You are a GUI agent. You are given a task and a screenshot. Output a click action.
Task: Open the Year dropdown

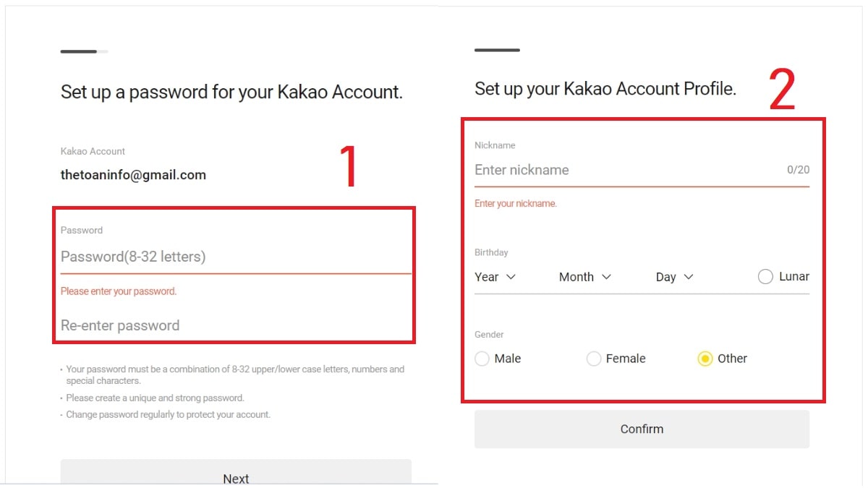495,277
